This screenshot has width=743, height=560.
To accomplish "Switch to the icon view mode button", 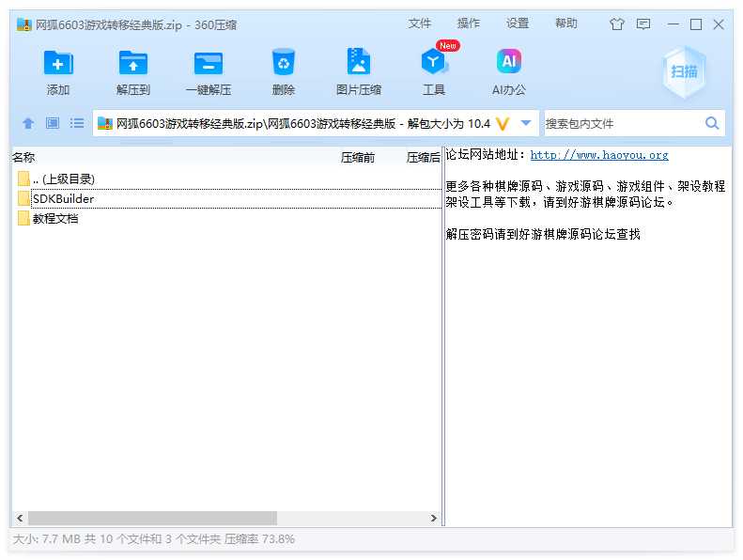I will tap(52, 123).
